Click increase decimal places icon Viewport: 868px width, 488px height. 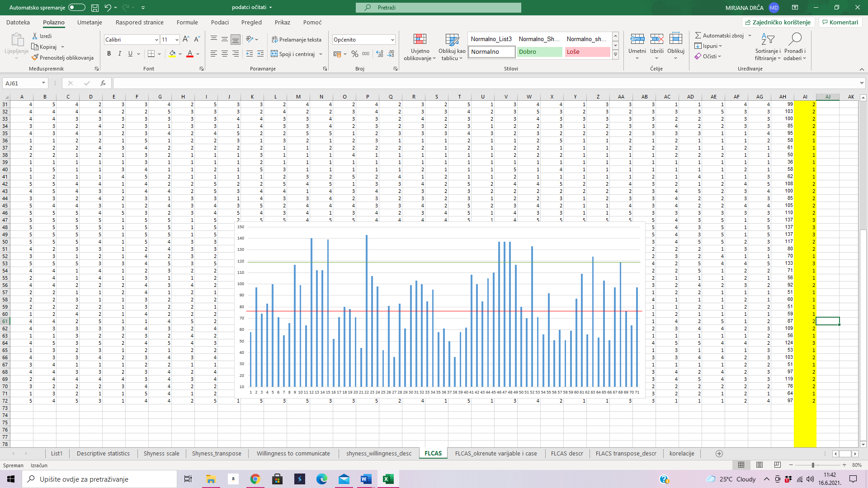380,54
